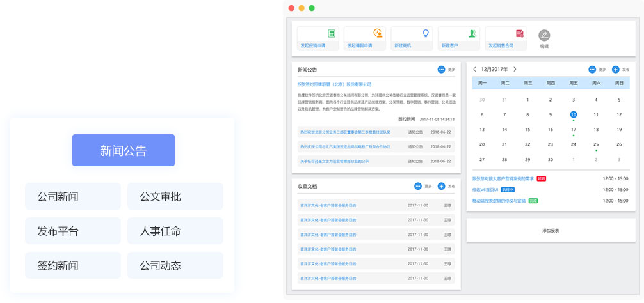Select the 公司新闻 category
644x303 pixels.
pyautogui.click(x=73, y=196)
